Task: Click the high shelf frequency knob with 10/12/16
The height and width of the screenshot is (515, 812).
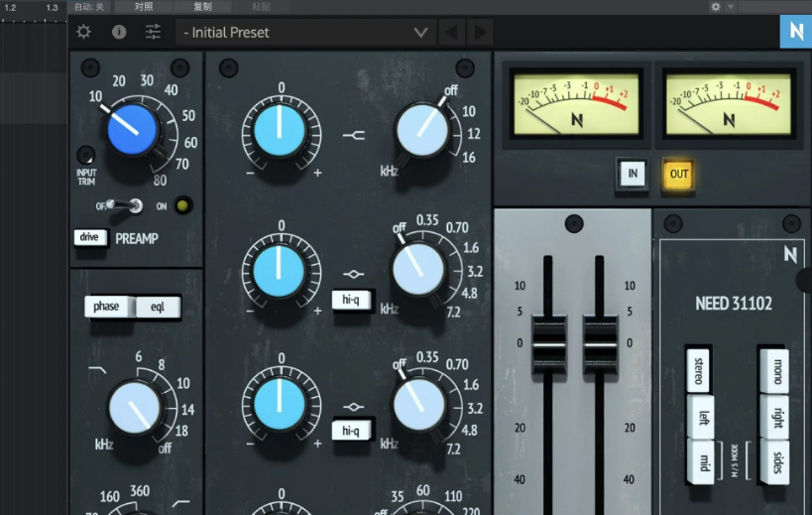Action: [421, 130]
